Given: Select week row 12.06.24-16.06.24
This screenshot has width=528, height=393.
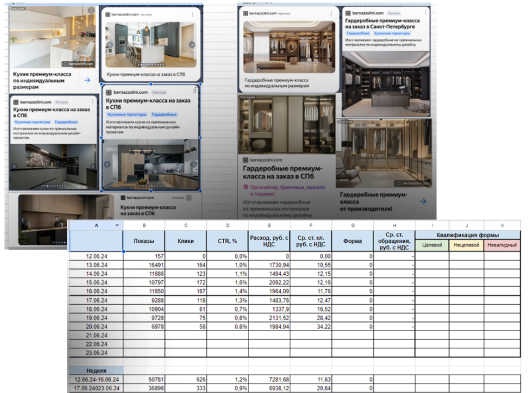Looking at the screenshot, I should (x=96, y=379).
